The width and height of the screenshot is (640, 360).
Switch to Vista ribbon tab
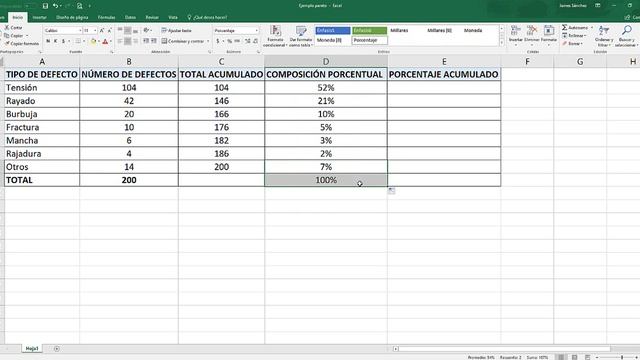click(x=173, y=18)
